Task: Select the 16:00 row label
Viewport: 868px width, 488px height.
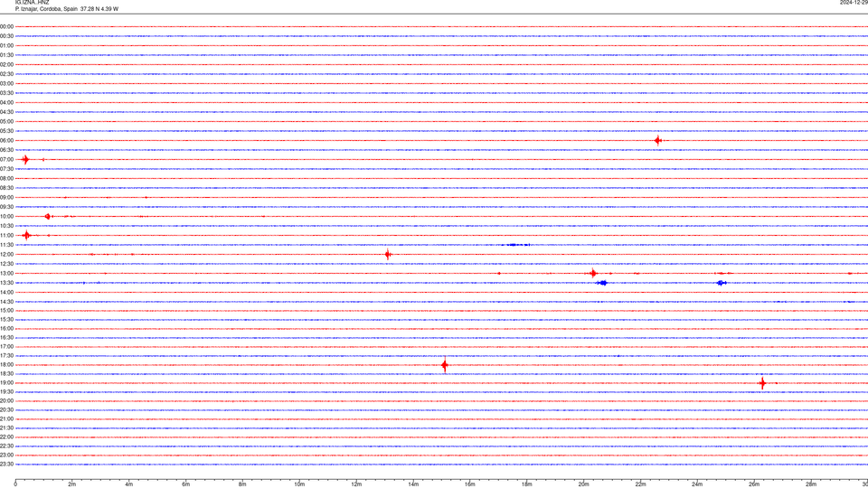Action: [6, 329]
